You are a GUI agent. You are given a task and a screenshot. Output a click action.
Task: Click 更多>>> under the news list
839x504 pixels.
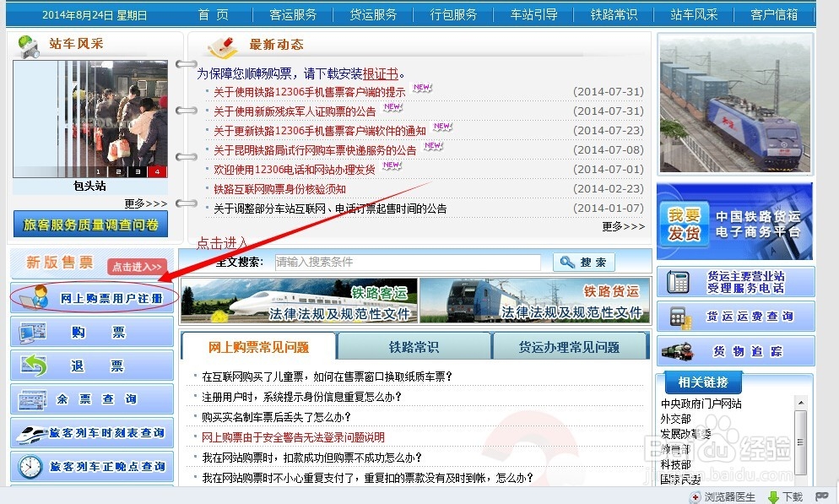coord(624,226)
